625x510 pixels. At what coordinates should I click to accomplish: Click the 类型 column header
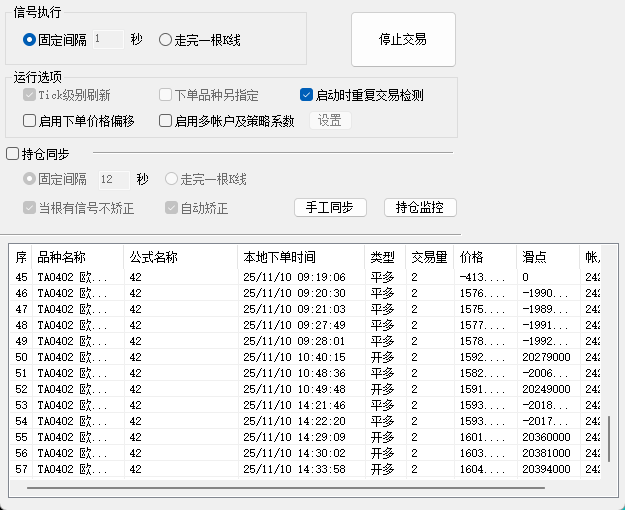coord(382,257)
